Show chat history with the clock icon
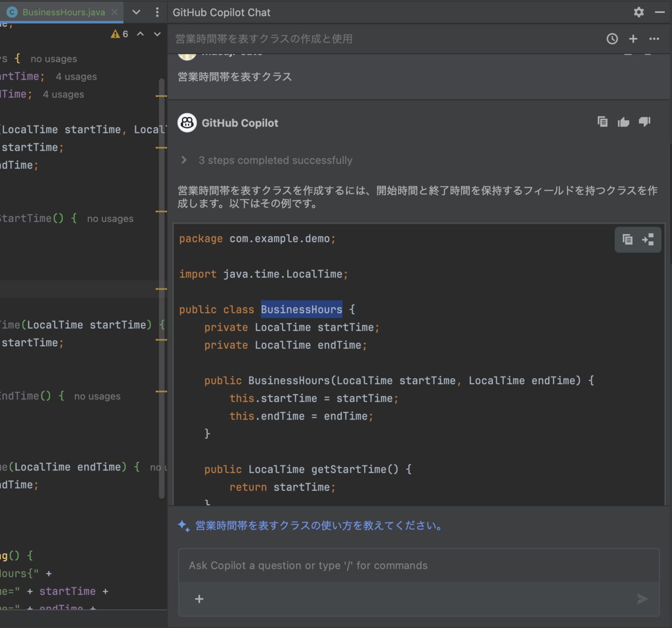The width and height of the screenshot is (672, 628). coord(612,39)
